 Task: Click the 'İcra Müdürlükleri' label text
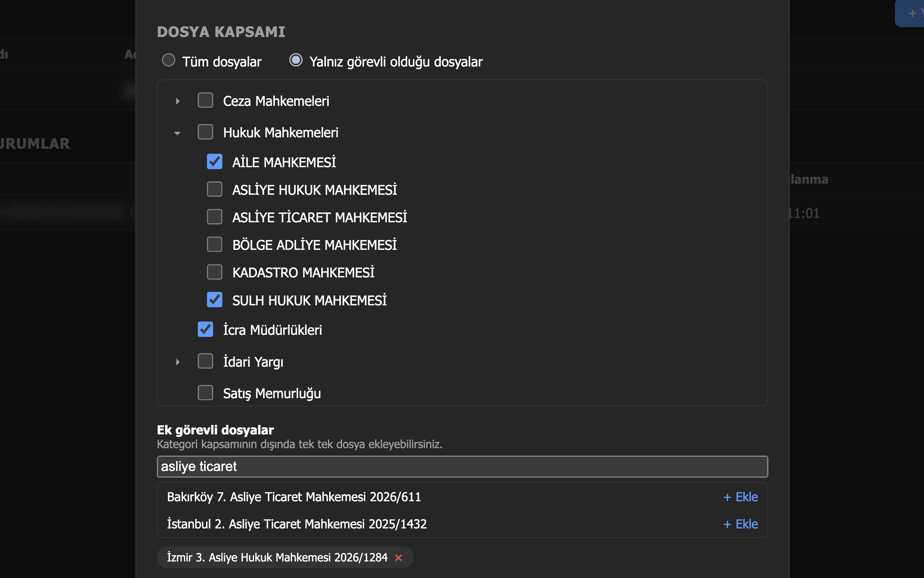point(272,330)
